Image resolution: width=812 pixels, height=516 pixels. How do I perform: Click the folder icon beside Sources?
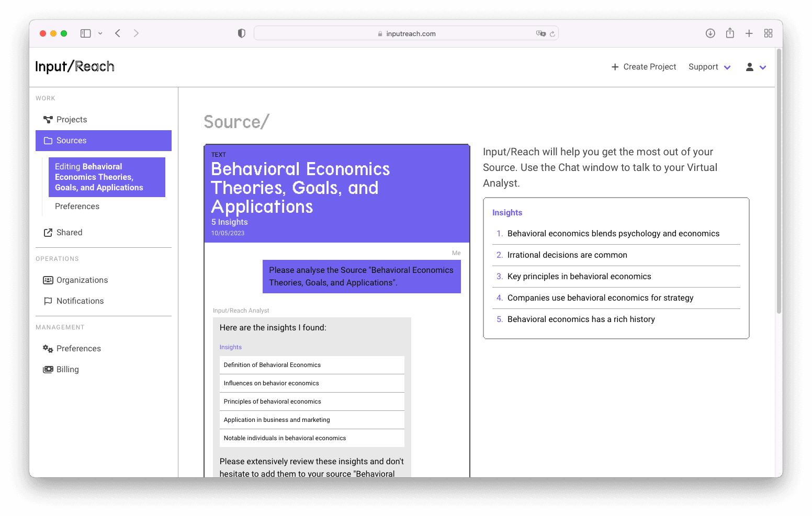[48, 140]
